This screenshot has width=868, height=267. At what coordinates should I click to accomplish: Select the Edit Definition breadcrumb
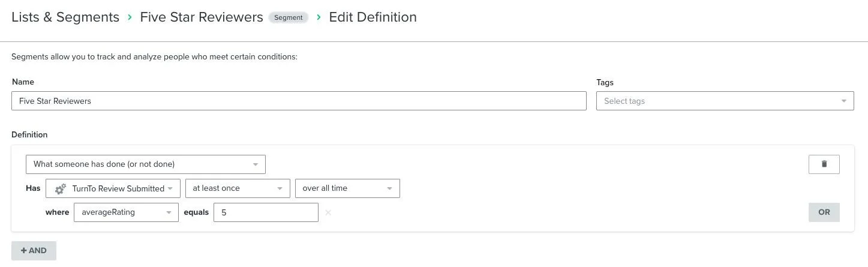point(373,17)
